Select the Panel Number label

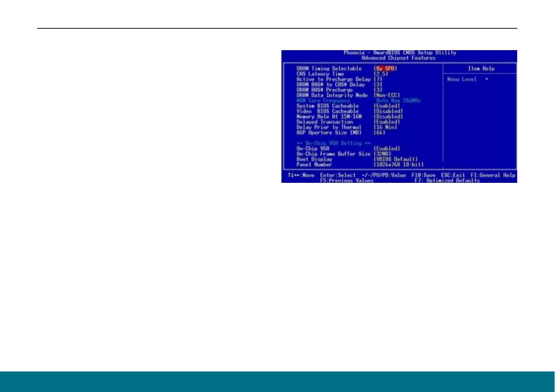[314, 165]
